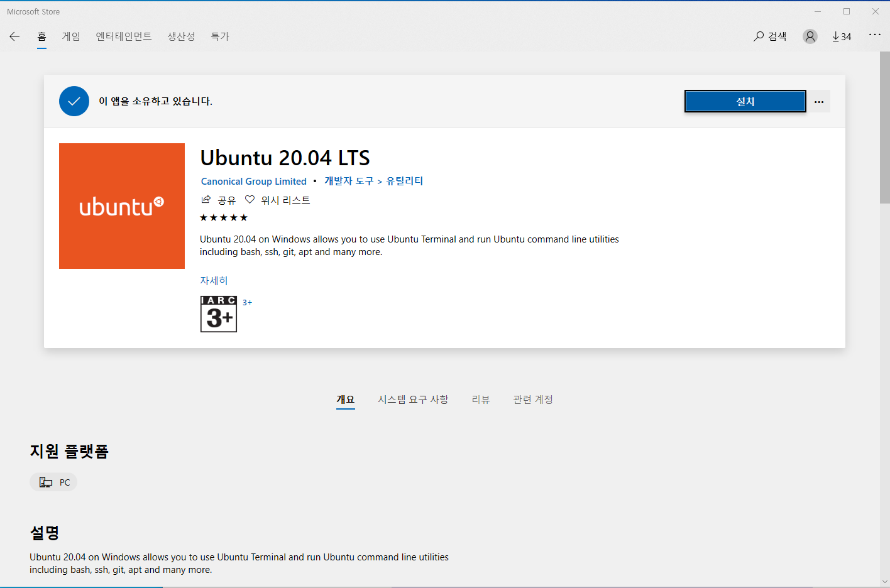Click the PC platform chip
Viewport: 890px width, 588px height.
point(53,482)
